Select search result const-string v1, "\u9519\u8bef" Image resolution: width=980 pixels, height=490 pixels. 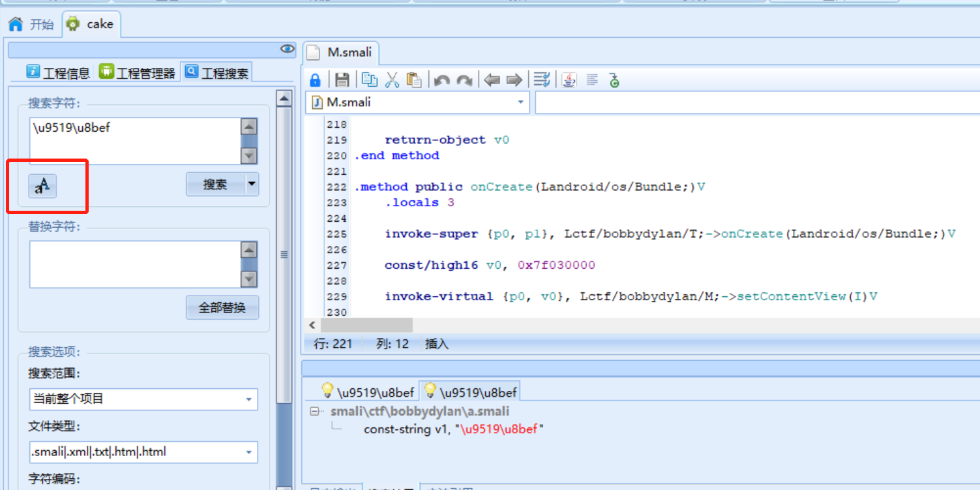(x=454, y=429)
